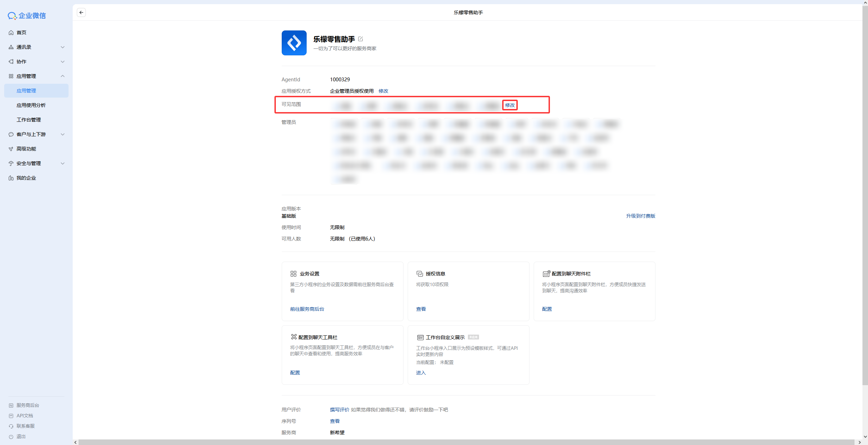The image size is (868, 445).
Task: Click the 配置到聊天附件栏 card icon
Action: [x=546, y=274]
